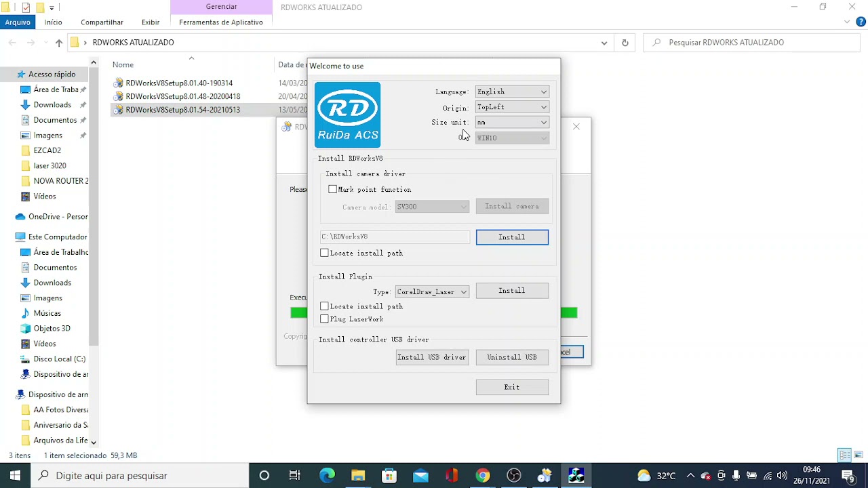Open EZCAD2 folder in navigation pane
Screen dimensions: 868x488
click(47, 150)
